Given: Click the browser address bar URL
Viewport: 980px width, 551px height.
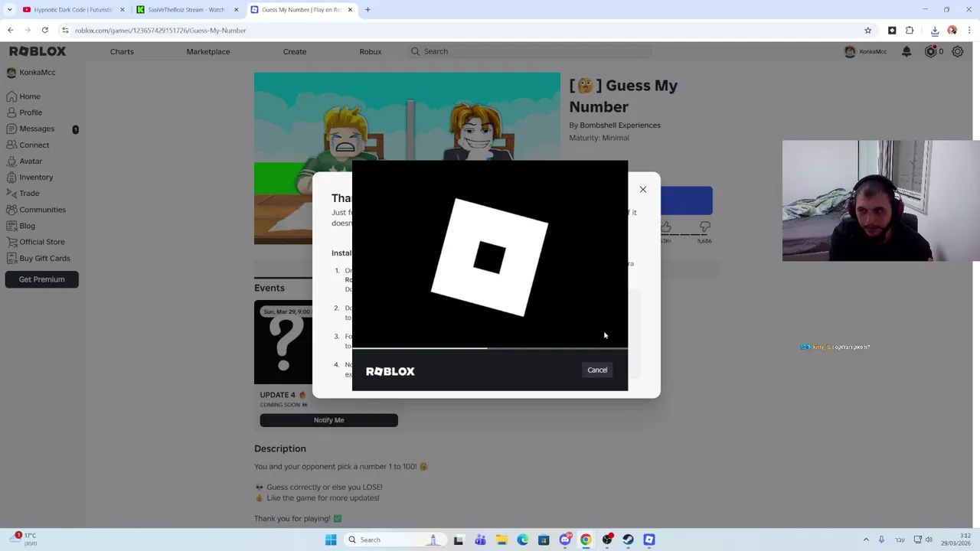Looking at the screenshot, I should pyautogui.click(x=160, y=31).
